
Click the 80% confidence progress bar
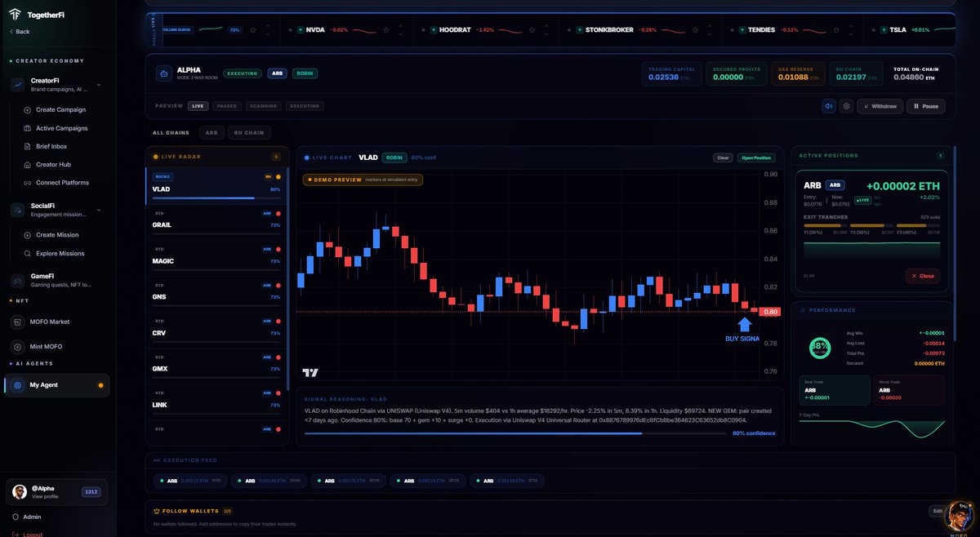click(x=516, y=433)
